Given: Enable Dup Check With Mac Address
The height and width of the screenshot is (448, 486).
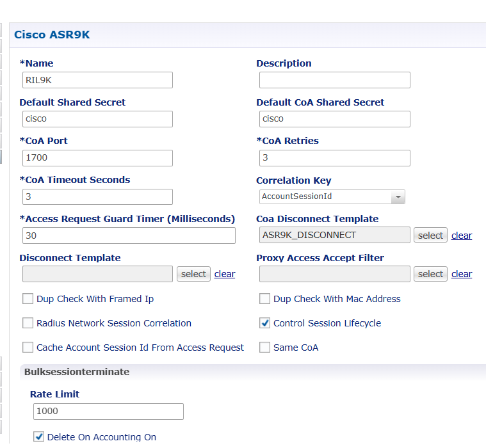Looking at the screenshot, I should click(264, 299).
